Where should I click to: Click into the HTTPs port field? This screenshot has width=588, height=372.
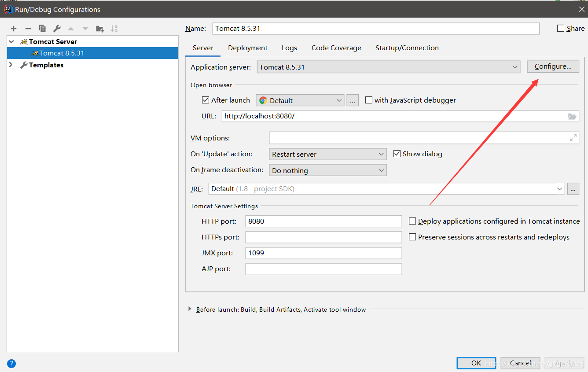(323, 237)
